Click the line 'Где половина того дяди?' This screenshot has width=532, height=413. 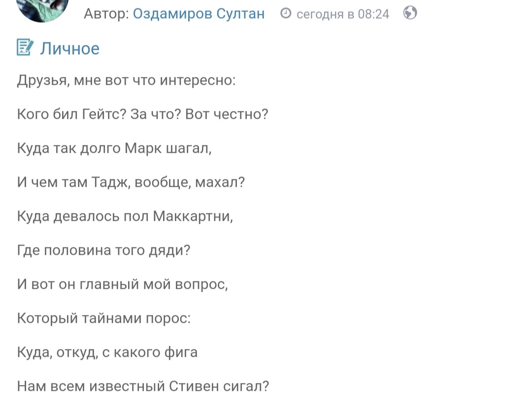click(x=103, y=250)
